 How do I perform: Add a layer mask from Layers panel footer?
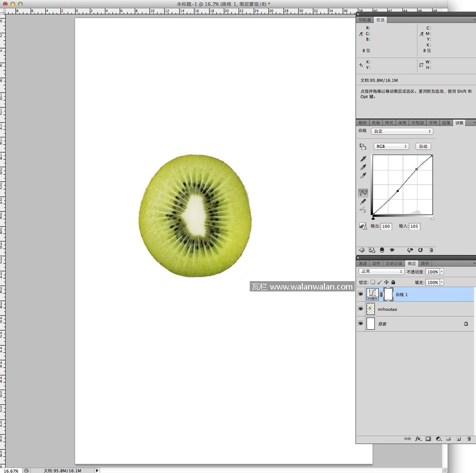[428, 439]
